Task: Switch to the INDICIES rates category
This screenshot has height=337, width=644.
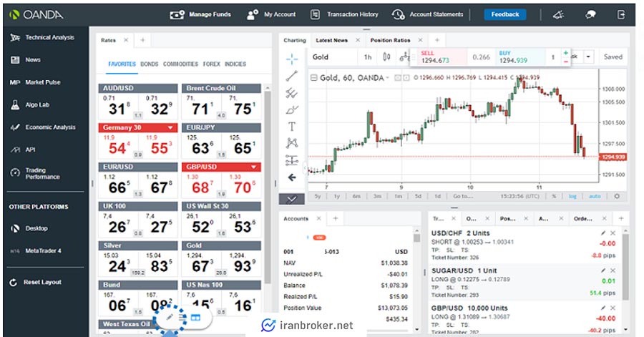Action: 235,64
